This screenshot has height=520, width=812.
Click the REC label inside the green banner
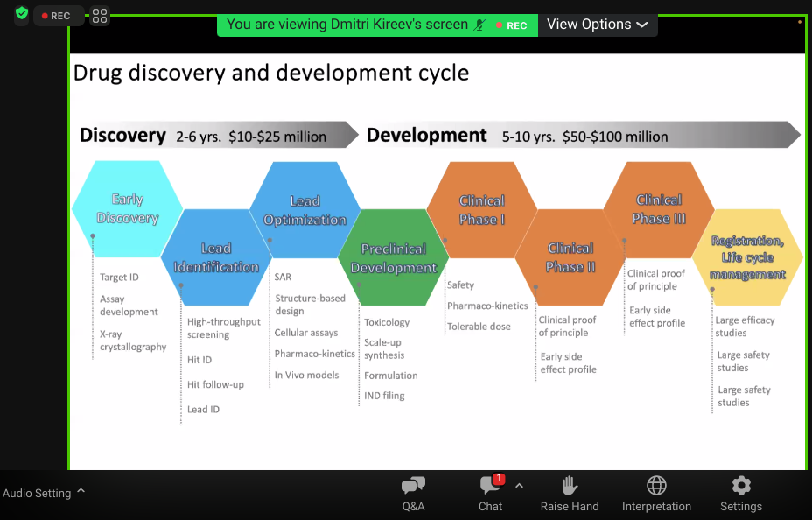coord(512,25)
